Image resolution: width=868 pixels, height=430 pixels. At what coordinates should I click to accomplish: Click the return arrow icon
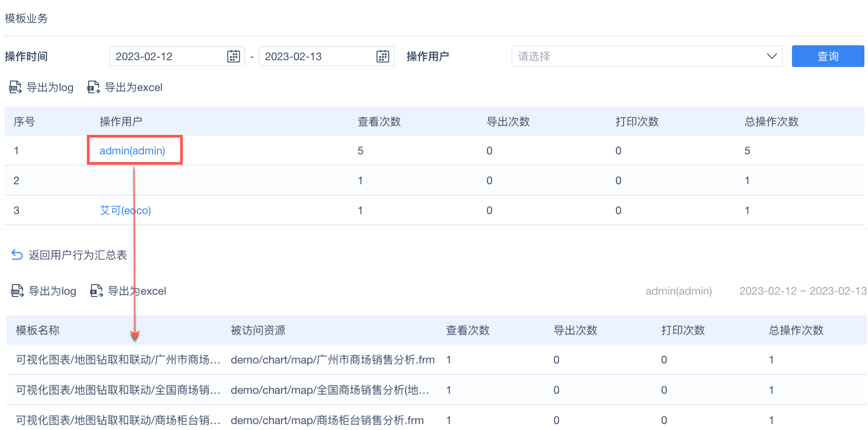[x=17, y=255]
